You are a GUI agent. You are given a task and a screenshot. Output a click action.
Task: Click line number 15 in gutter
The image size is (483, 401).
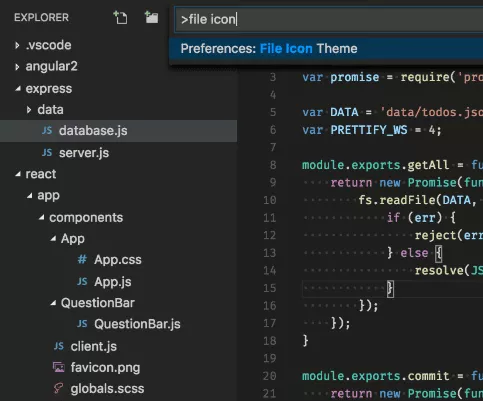tap(270, 288)
